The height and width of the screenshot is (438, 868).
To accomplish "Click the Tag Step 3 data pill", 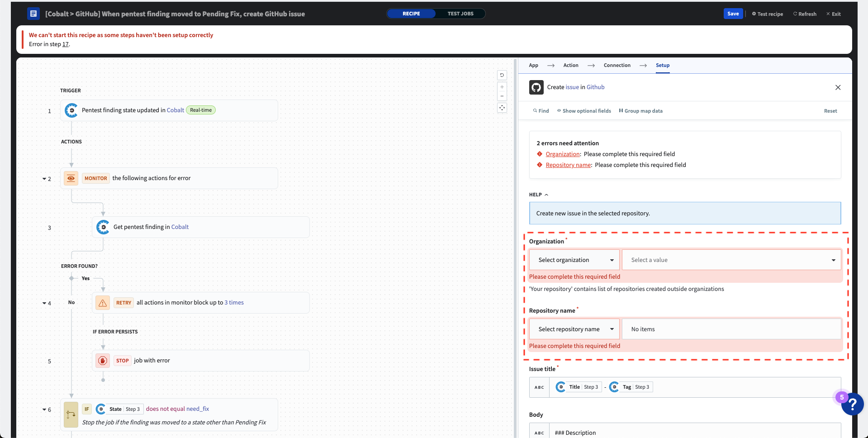I will click(x=631, y=387).
